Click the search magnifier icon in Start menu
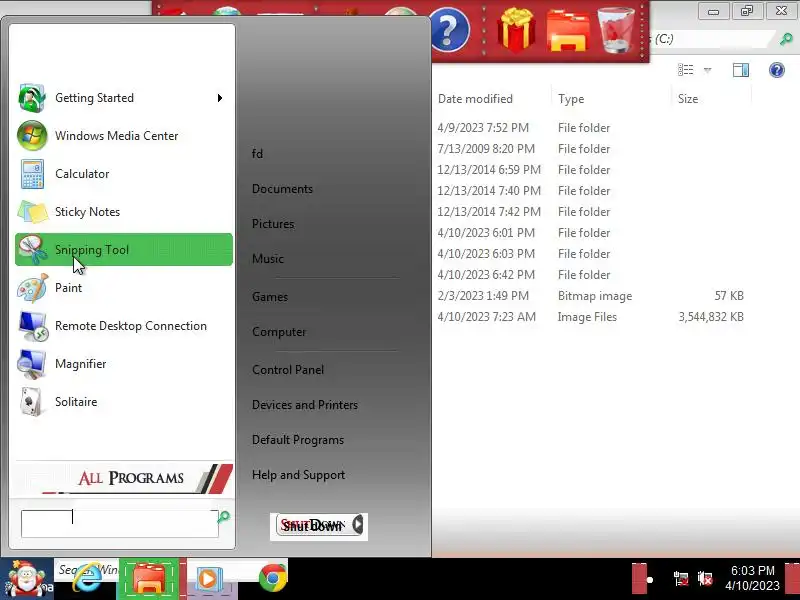800x600 pixels. 223,517
